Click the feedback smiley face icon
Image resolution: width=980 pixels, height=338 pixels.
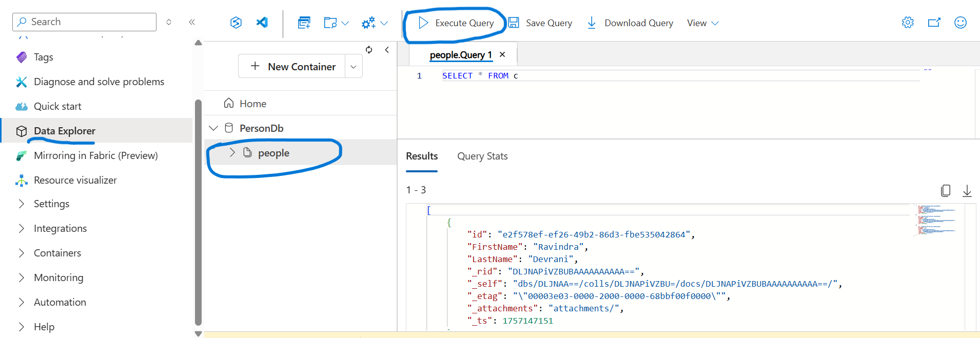[960, 23]
